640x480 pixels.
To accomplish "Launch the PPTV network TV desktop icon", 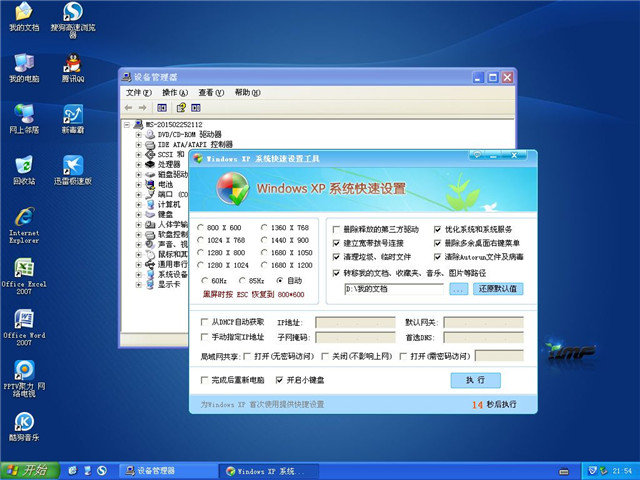I will [24, 378].
